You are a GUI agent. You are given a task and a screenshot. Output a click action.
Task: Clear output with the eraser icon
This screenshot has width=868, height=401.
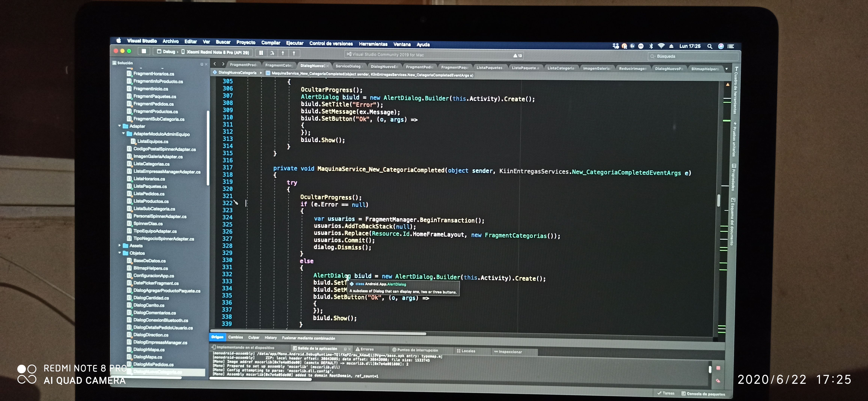click(x=718, y=381)
